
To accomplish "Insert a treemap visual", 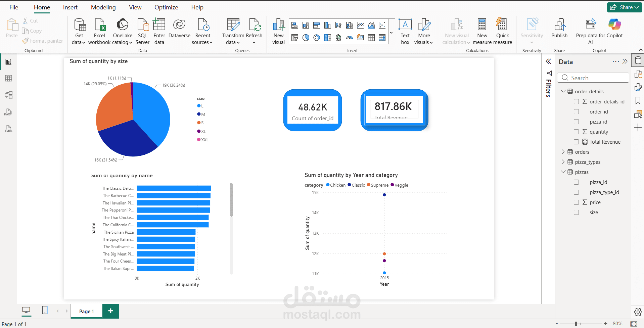I will point(328,38).
